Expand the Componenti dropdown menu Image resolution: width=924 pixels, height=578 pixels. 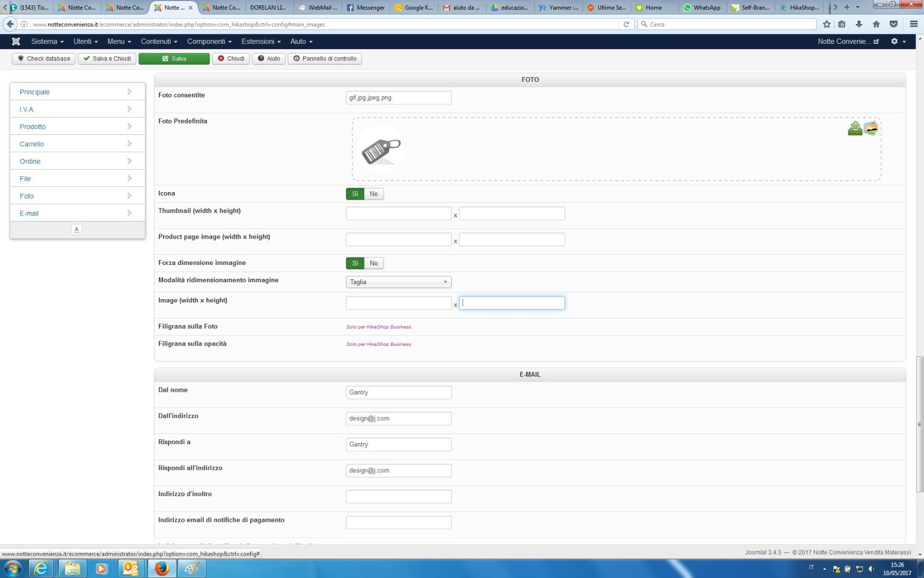(x=209, y=41)
